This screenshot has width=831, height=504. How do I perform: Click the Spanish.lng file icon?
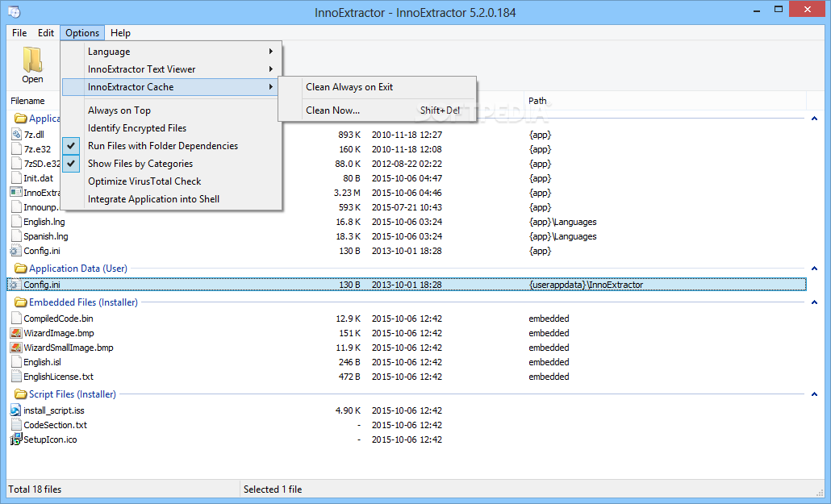(16, 236)
